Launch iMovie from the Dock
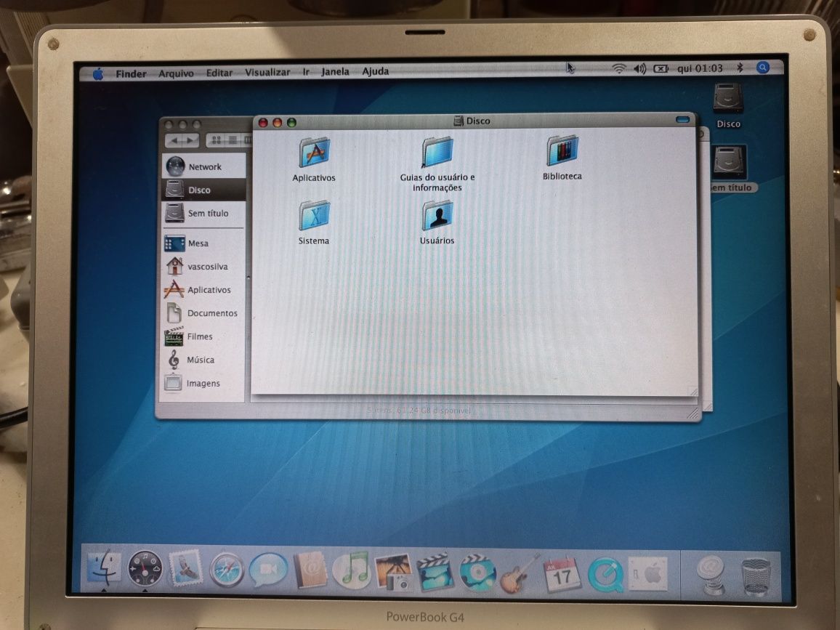This screenshot has width=840, height=630. [435, 572]
